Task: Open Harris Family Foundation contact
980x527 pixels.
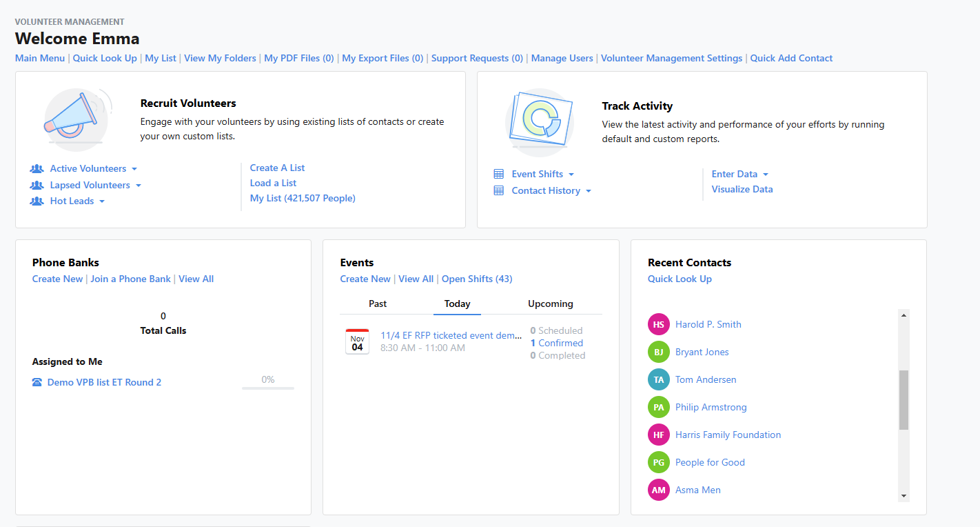Action: pyautogui.click(x=728, y=435)
